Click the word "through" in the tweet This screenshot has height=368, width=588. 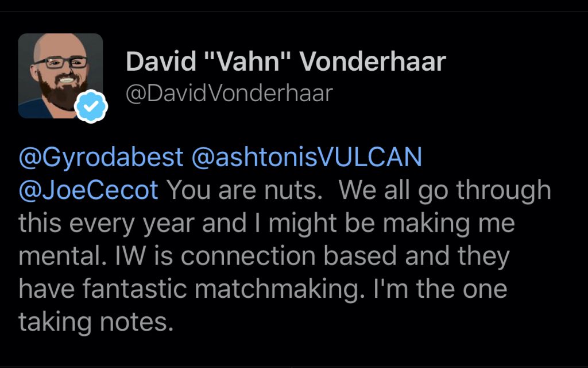504,190
